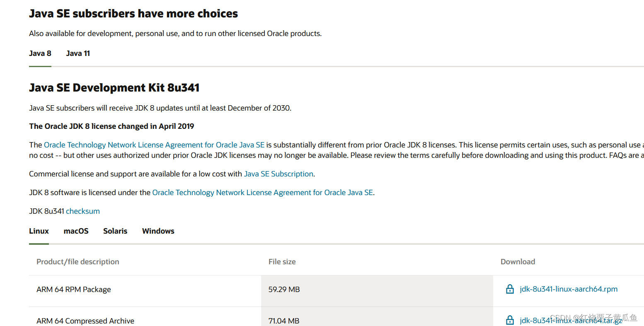Click the Product/file description column header
This screenshot has height=326, width=644.
pos(78,262)
